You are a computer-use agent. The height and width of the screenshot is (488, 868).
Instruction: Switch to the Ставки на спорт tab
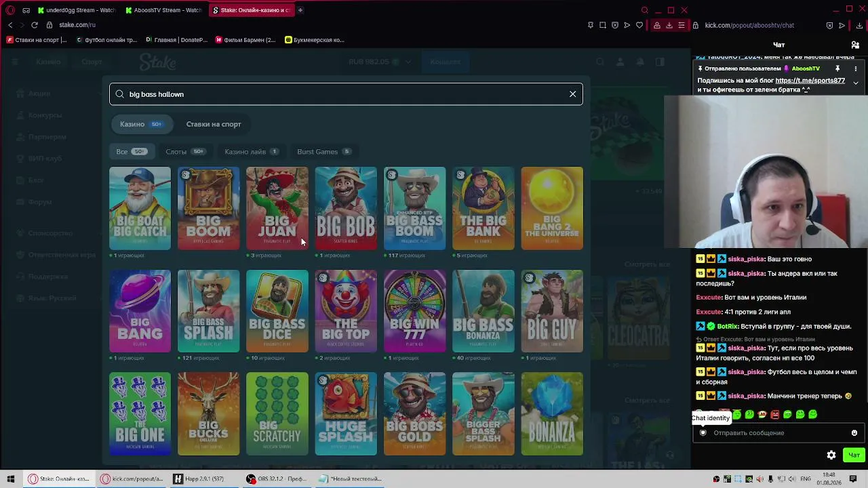pyautogui.click(x=214, y=124)
